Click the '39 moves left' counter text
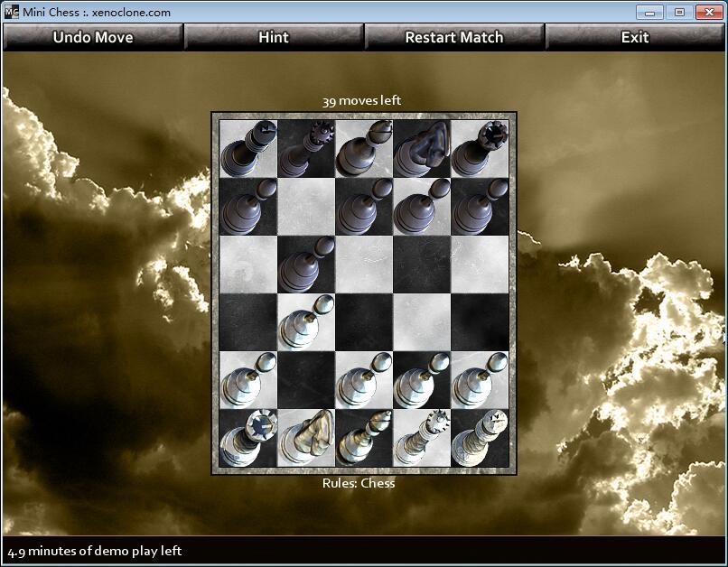 361,101
